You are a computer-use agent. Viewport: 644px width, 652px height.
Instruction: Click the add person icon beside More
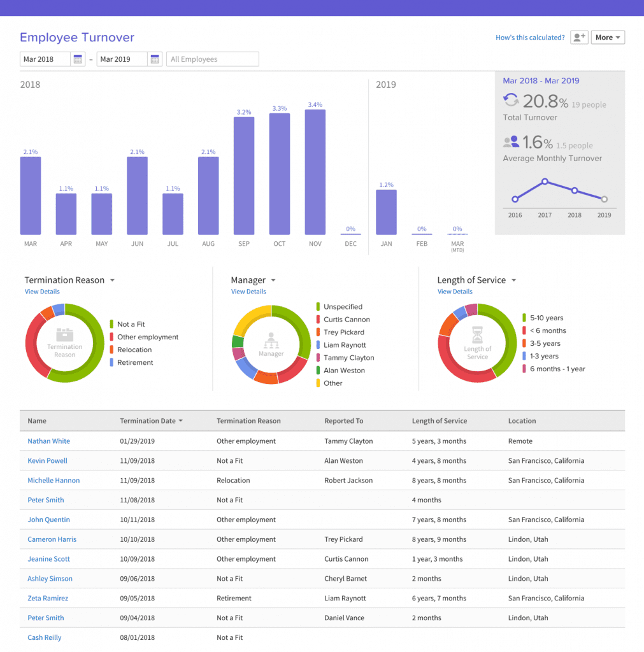tap(579, 37)
